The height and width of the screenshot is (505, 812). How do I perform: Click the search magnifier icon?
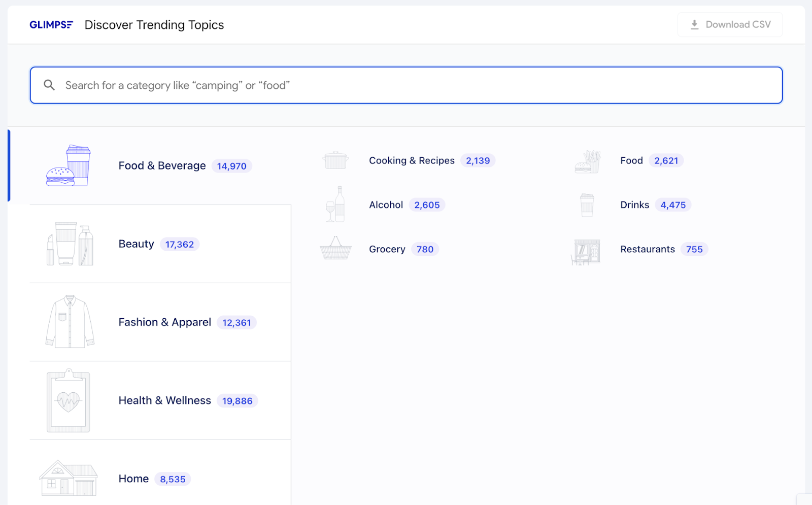[49, 85]
